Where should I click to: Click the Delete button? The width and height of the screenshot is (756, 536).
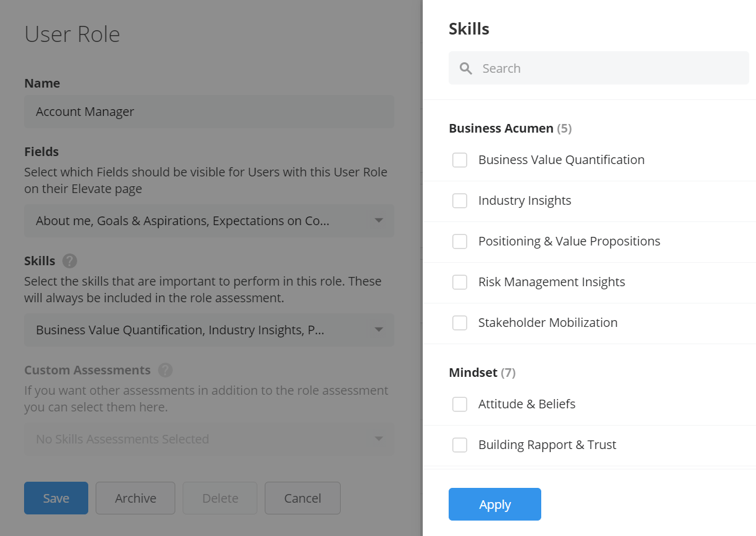coord(220,498)
